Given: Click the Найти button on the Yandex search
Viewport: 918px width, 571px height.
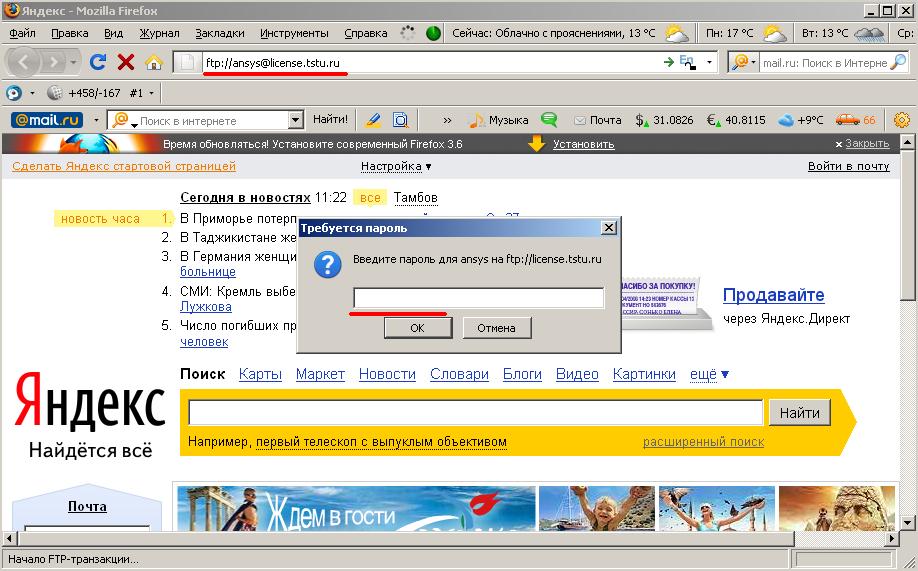Looking at the screenshot, I should (x=800, y=413).
